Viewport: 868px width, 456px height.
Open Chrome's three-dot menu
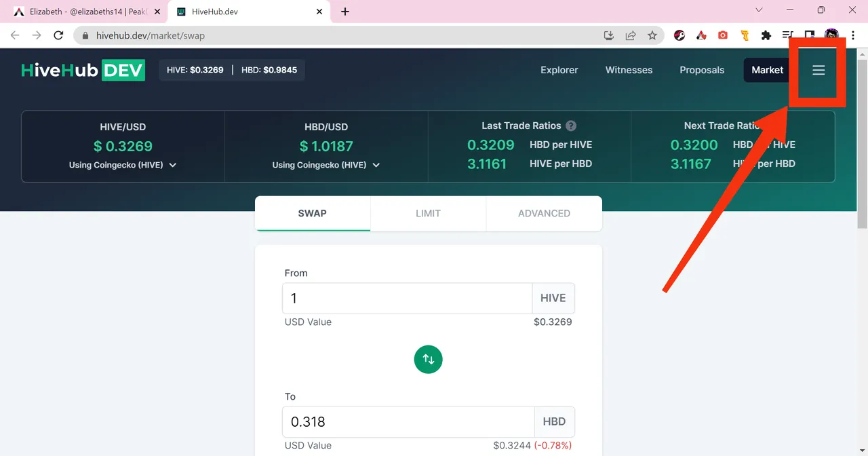click(x=852, y=35)
